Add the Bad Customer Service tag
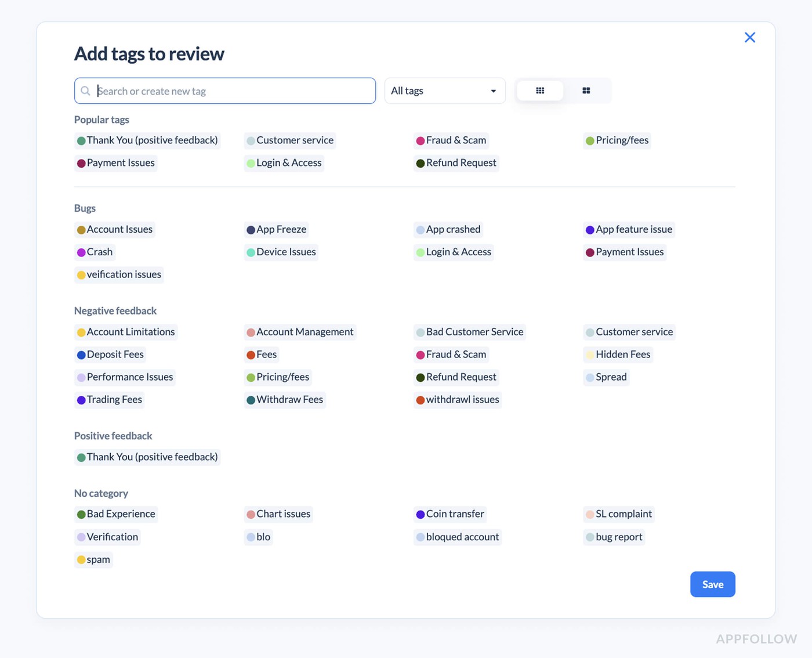This screenshot has height=658, width=812. (x=469, y=332)
